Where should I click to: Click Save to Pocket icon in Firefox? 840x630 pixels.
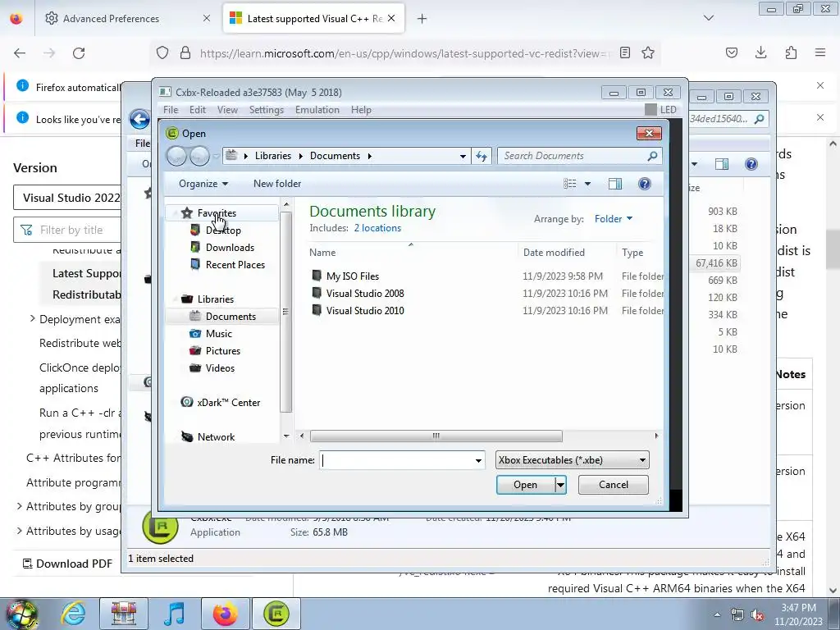(731, 52)
